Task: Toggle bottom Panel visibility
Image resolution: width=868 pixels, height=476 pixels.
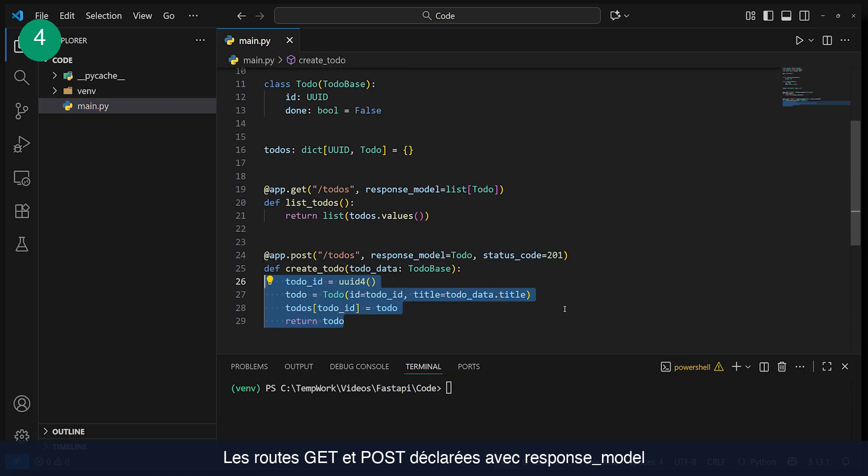Action: [x=786, y=15]
